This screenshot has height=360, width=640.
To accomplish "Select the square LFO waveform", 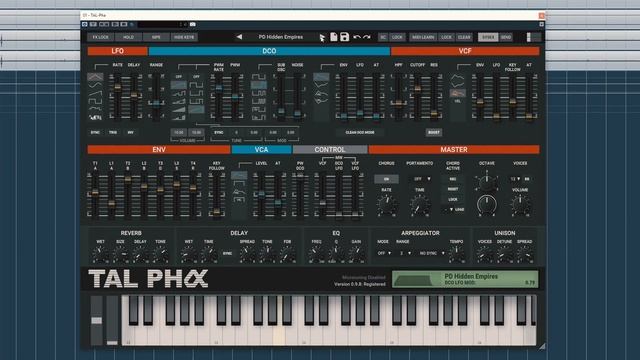I will tap(95, 101).
